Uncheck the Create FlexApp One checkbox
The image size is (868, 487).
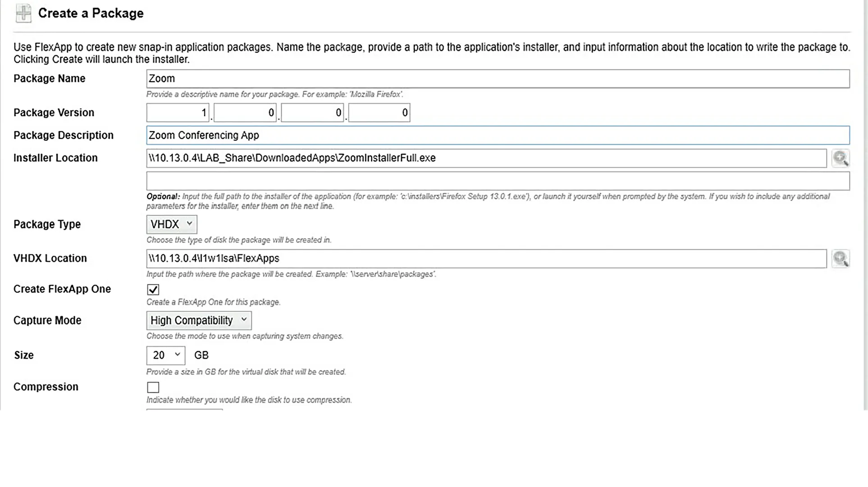tap(153, 289)
